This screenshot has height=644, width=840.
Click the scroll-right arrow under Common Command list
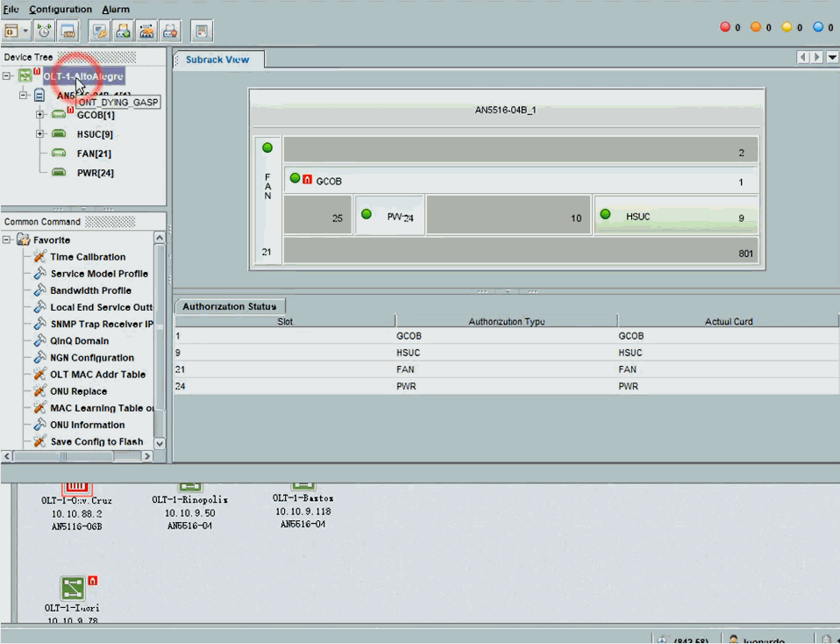pyautogui.click(x=146, y=456)
